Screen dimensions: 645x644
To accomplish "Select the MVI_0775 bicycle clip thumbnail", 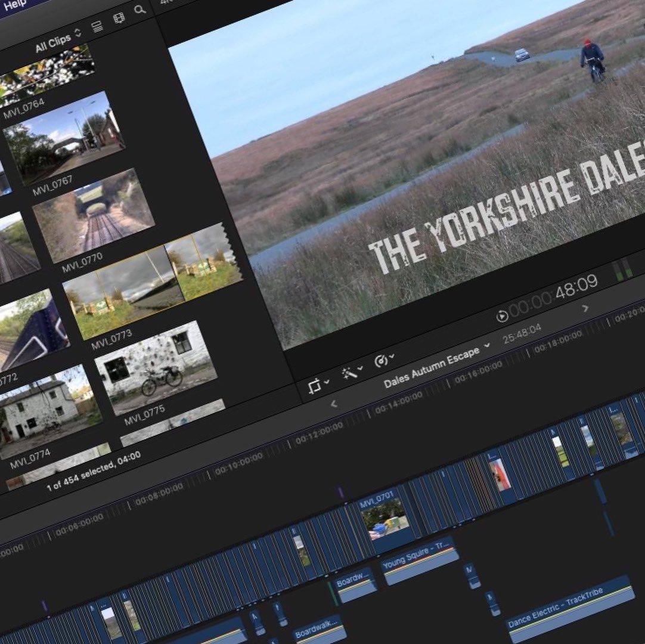I will tap(156, 369).
